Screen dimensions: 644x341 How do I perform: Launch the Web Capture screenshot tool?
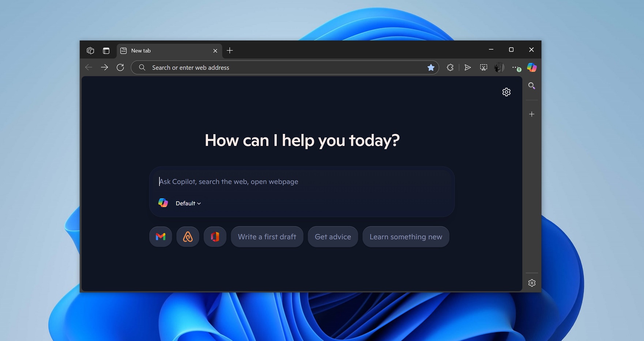click(483, 67)
